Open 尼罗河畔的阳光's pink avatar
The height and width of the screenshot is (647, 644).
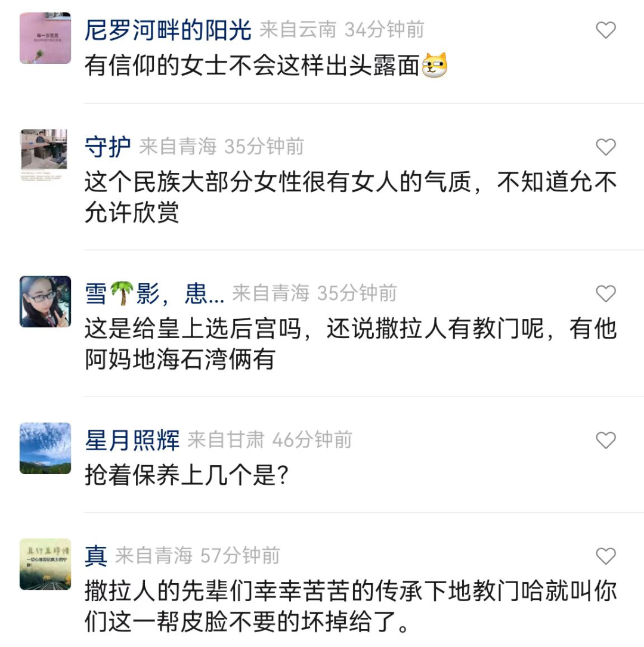point(45,38)
